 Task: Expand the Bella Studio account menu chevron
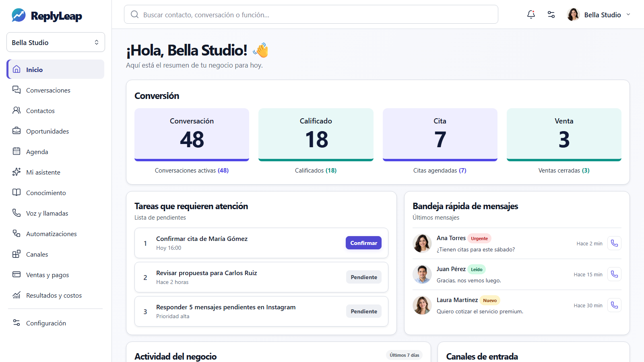[628, 14]
